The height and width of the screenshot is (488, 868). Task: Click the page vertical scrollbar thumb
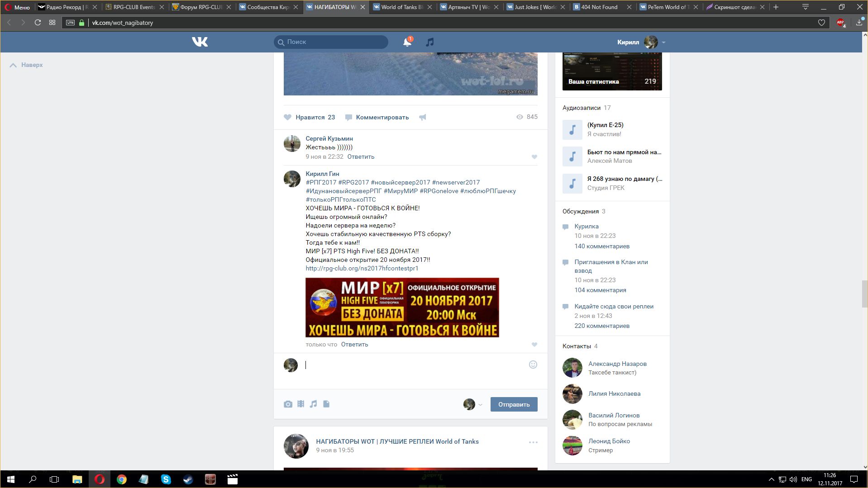tap(864, 294)
